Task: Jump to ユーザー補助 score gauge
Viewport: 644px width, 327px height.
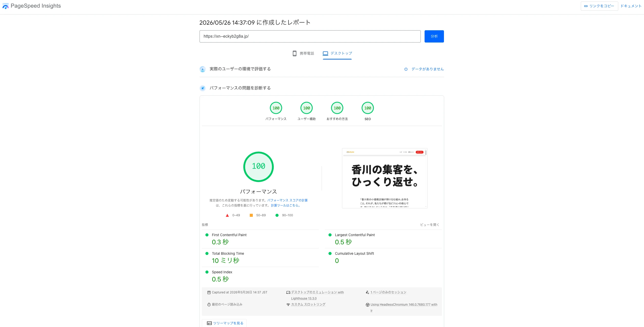Action: (x=307, y=111)
